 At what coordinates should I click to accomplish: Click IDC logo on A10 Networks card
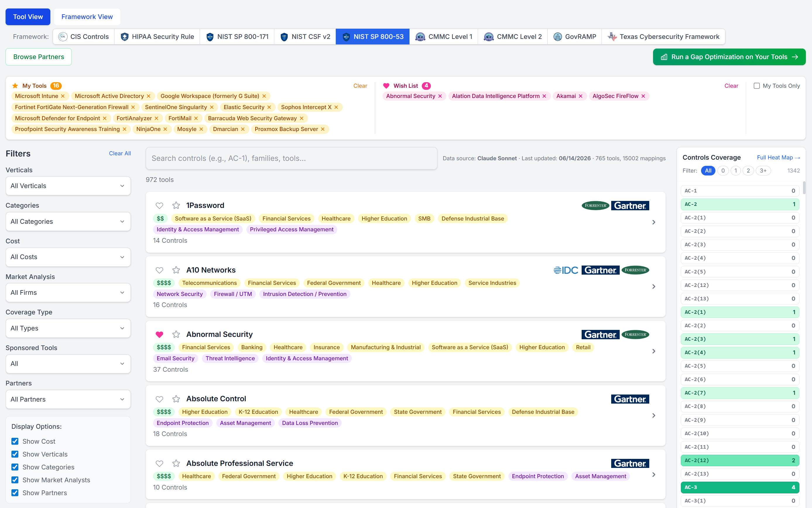click(566, 270)
